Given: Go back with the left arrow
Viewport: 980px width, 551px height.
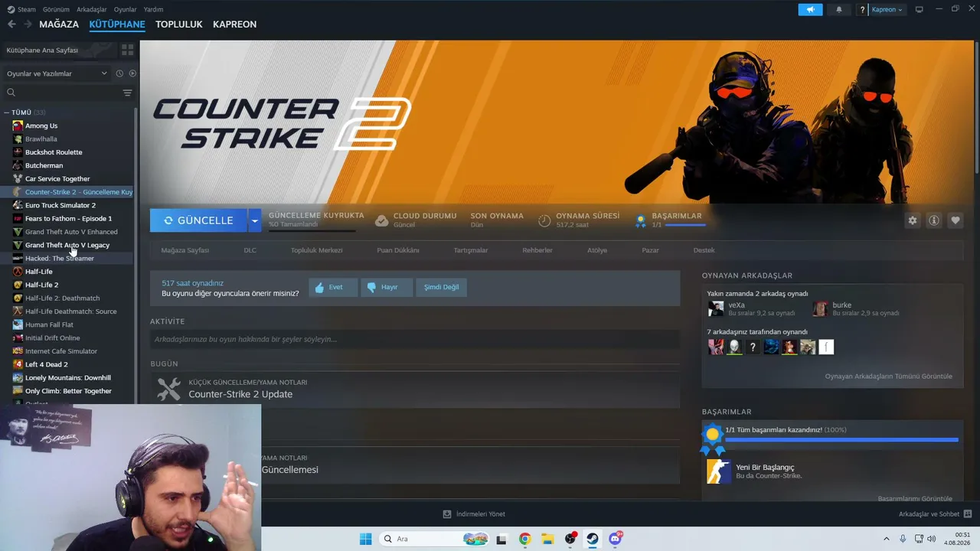Looking at the screenshot, I should tap(11, 24).
